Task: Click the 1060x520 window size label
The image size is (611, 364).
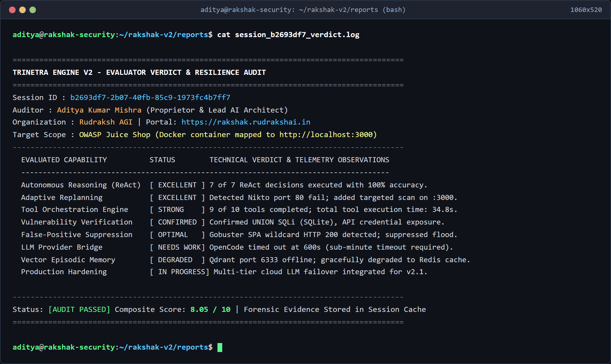Action: pyautogui.click(x=586, y=10)
